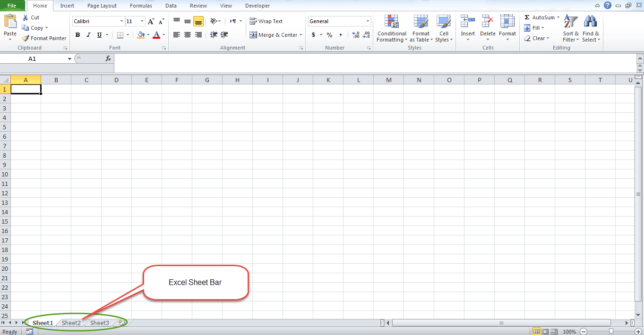Toggle Italic formatting

point(88,35)
